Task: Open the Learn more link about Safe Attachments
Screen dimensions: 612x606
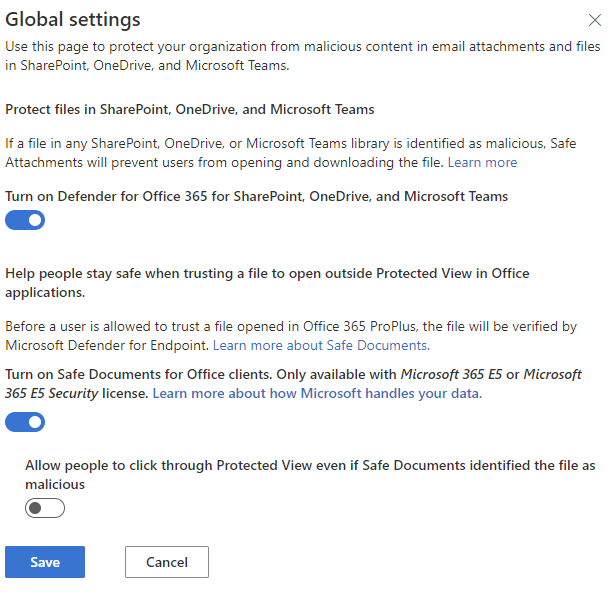Action: (x=482, y=162)
